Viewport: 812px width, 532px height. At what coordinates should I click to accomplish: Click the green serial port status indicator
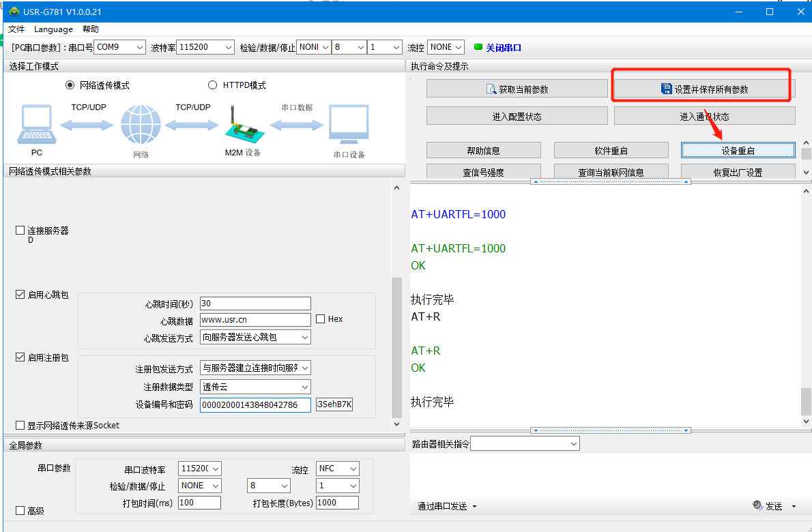(x=478, y=47)
